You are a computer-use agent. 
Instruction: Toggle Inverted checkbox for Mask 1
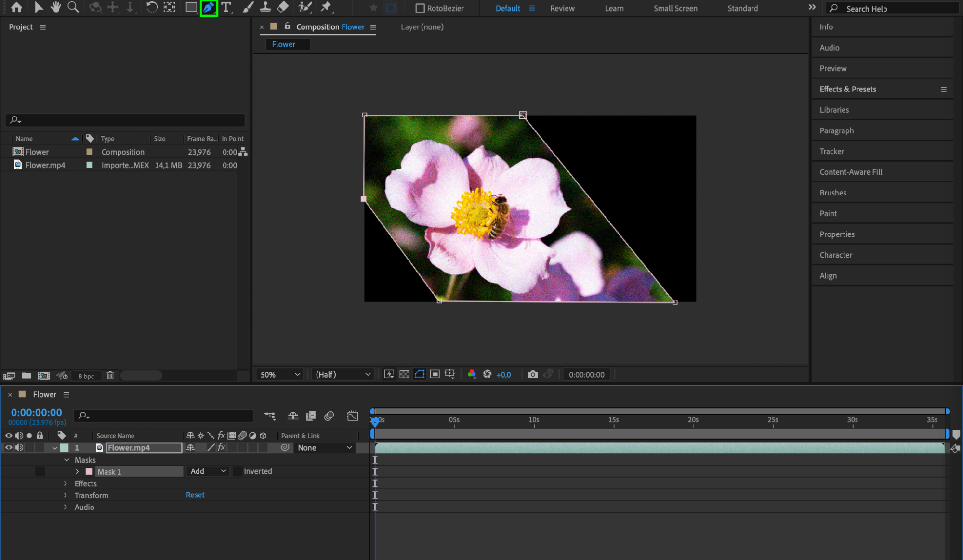tap(237, 471)
